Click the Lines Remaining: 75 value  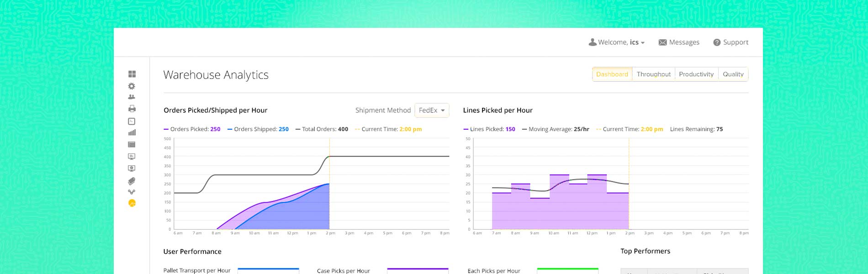696,129
